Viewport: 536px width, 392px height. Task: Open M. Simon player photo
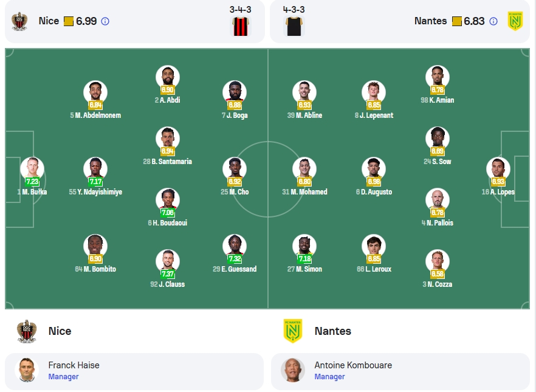coord(304,246)
